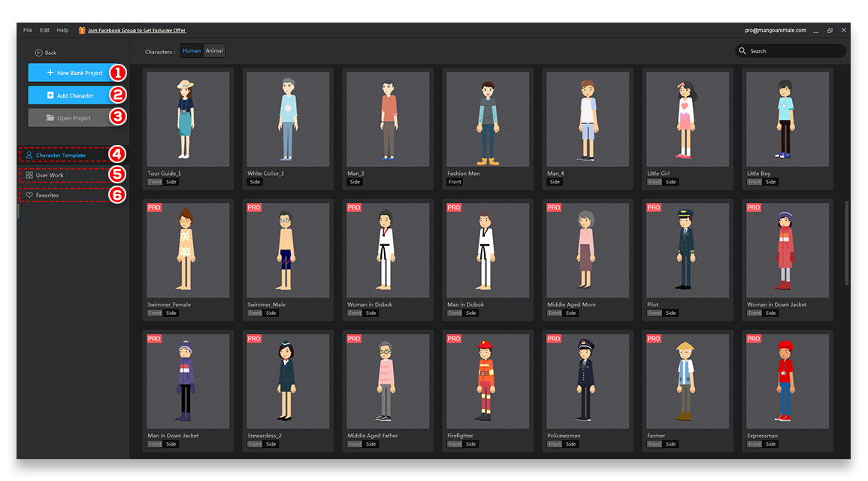Click the PRO badge on the Pilot character
The height and width of the screenshot is (481, 868).
click(x=653, y=207)
